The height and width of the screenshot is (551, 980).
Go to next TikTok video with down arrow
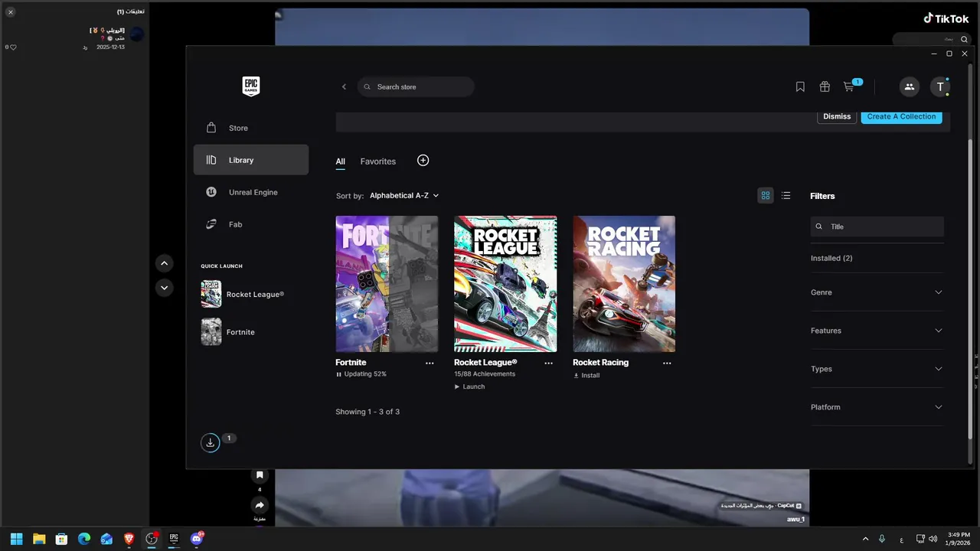[165, 288]
